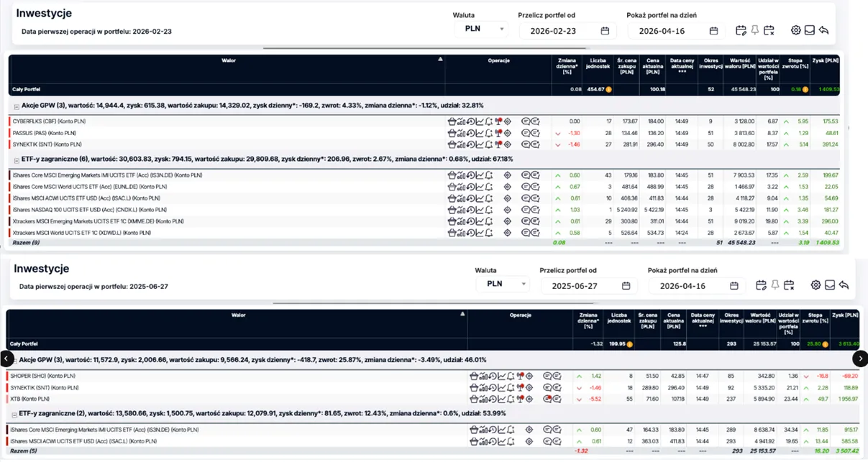Click the SHOPER (SHO) (Konto PLN) row name
Screen dimensions: 868x462
[42, 376]
